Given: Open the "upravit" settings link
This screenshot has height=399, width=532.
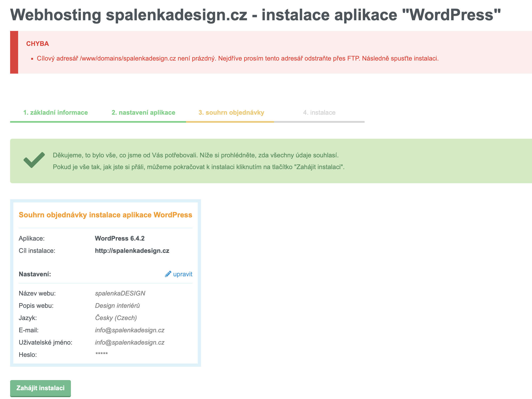Looking at the screenshot, I should click(x=183, y=274).
